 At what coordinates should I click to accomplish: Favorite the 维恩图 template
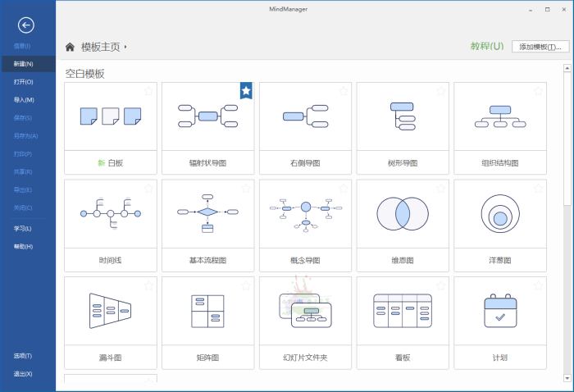[441, 188]
